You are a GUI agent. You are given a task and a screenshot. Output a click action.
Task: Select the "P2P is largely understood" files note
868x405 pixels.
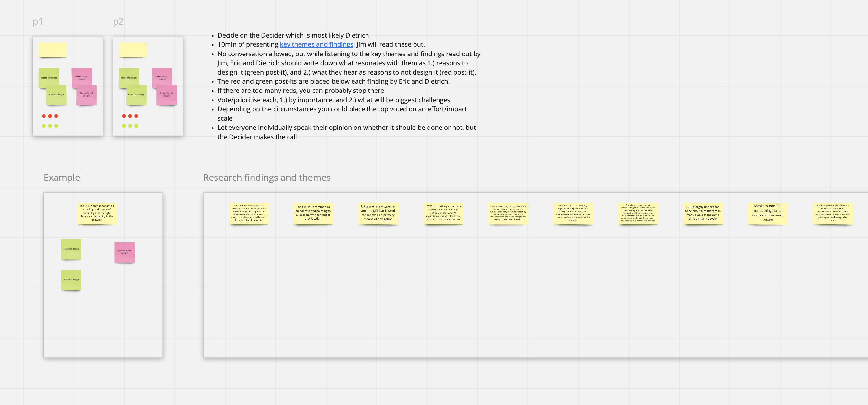[x=703, y=214]
